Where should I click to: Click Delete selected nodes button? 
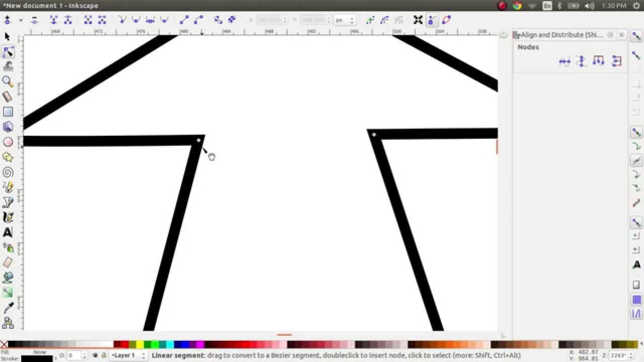(34, 20)
